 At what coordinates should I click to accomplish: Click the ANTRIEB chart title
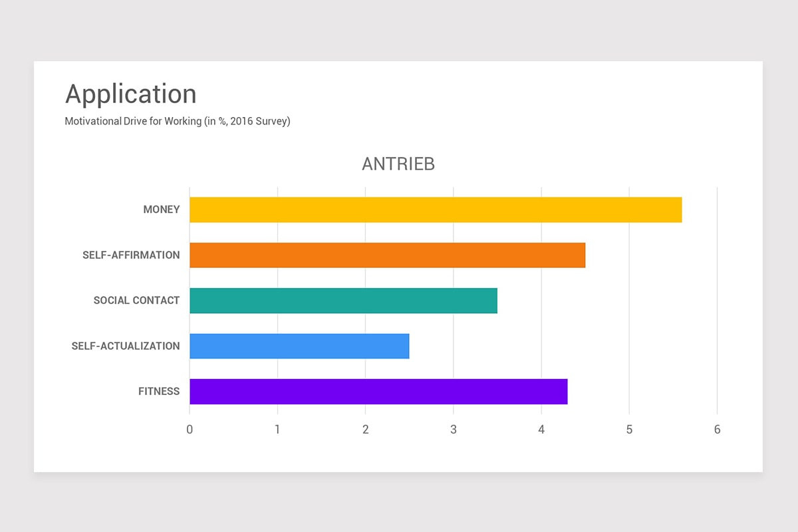tap(398, 164)
